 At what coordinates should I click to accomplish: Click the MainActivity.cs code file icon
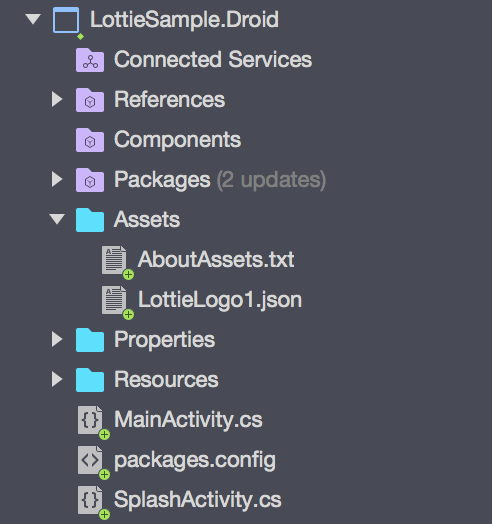point(90,420)
